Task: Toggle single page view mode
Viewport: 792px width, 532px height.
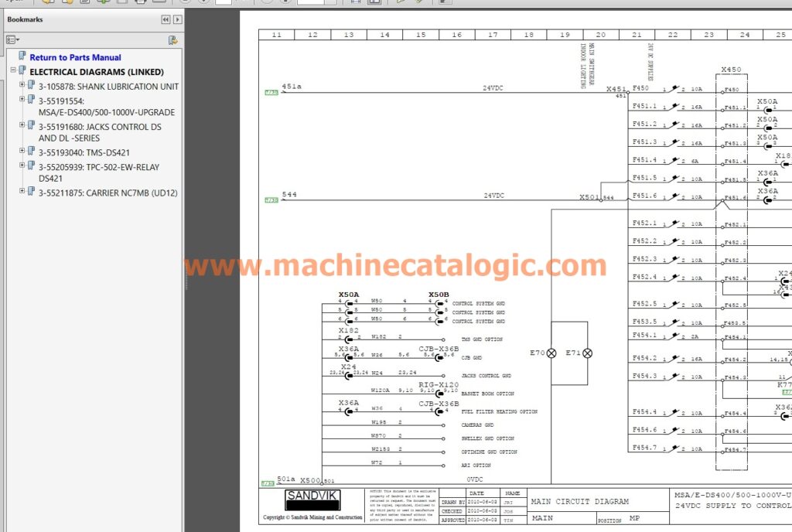Action: click(356, 3)
